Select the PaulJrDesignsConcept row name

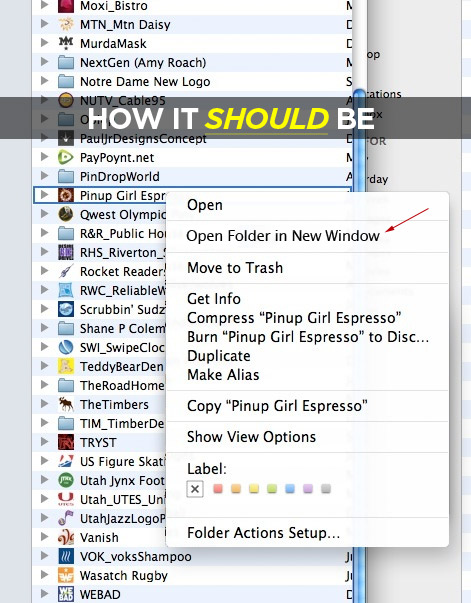pos(143,138)
